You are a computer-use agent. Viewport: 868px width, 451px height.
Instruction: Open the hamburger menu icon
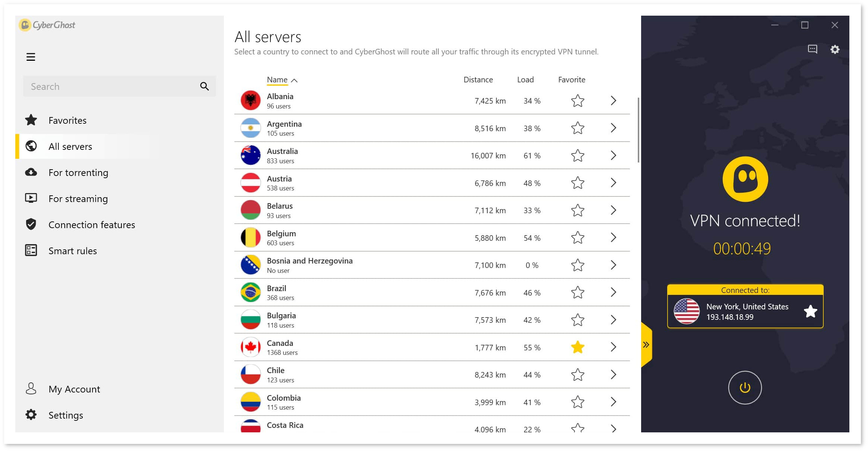[31, 57]
